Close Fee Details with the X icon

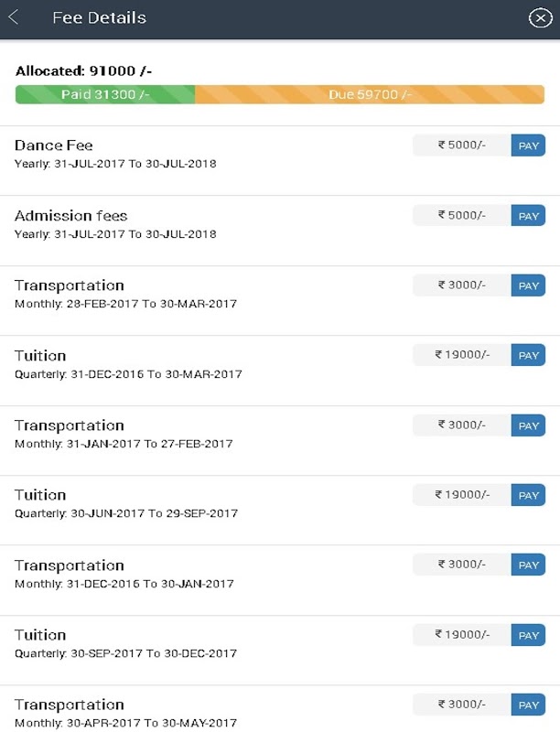click(540, 18)
